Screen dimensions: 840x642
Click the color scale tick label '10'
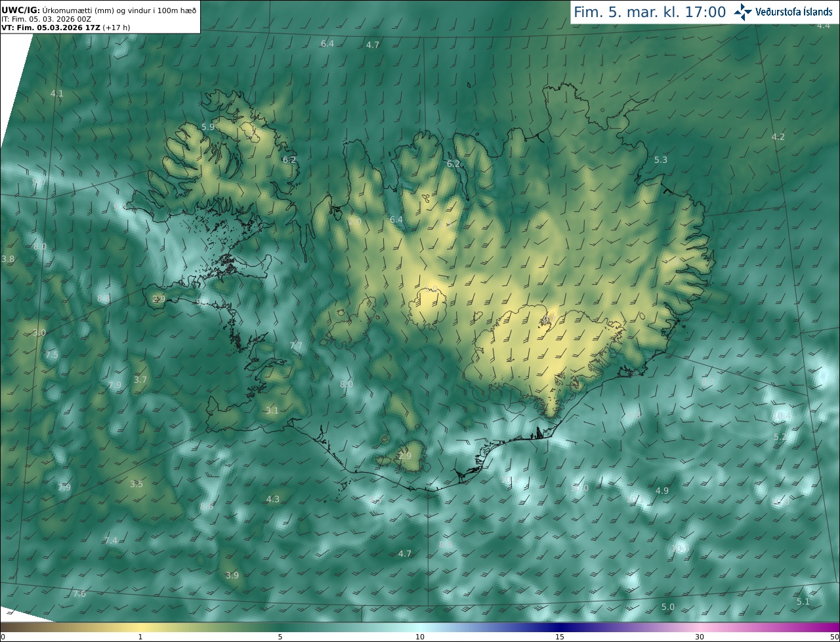point(420,637)
